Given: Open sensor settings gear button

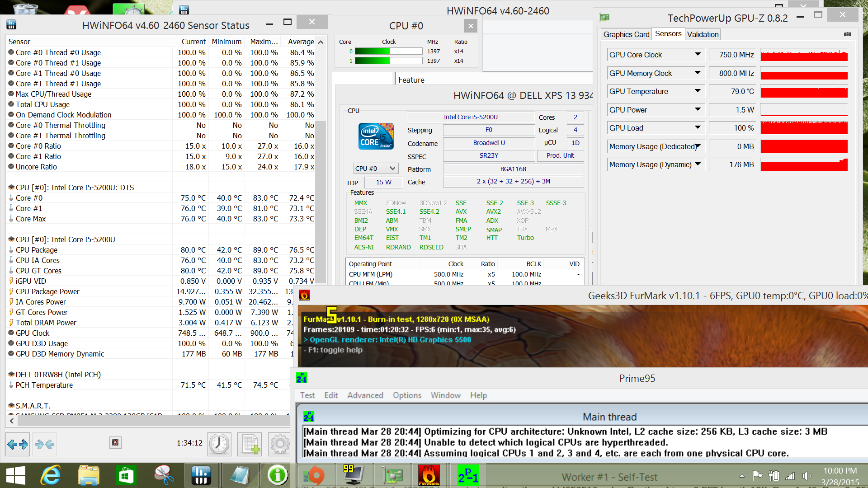Looking at the screenshot, I should pyautogui.click(x=279, y=444).
